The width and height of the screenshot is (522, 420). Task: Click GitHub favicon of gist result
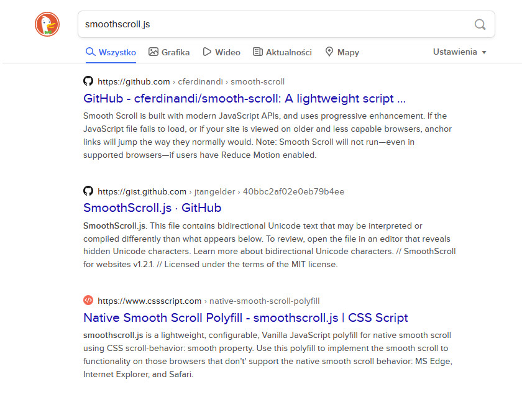pos(88,191)
